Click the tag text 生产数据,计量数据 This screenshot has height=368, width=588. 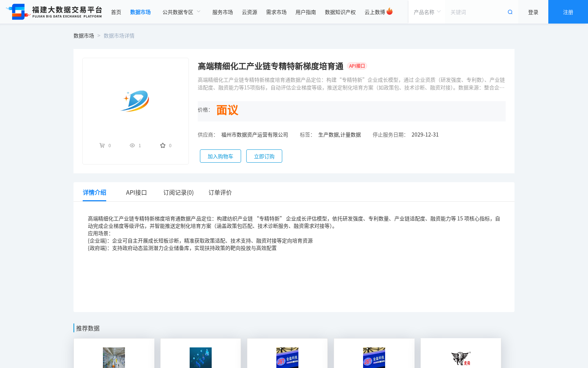[340, 135]
